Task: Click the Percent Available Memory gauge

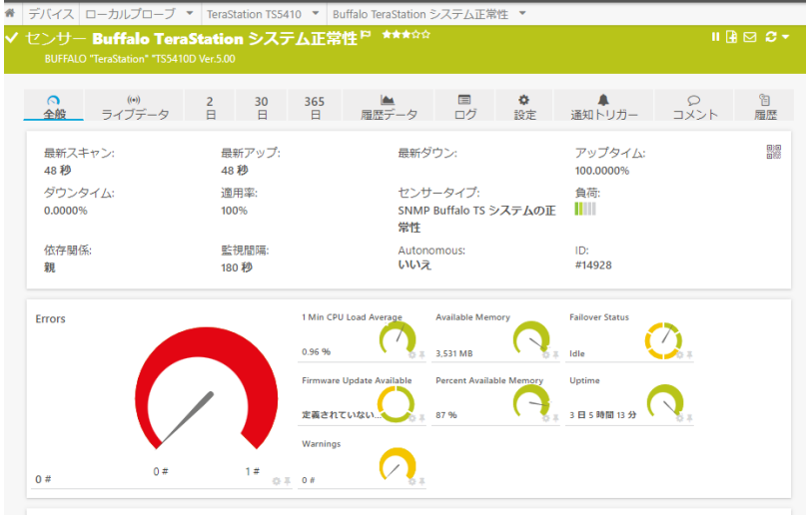Action: tap(531, 401)
